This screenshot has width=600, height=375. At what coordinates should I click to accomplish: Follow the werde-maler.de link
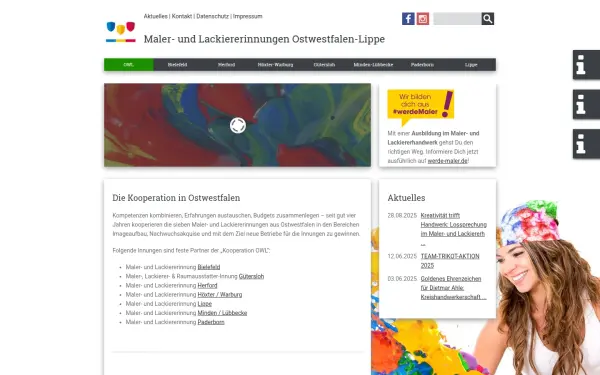[x=447, y=161]
